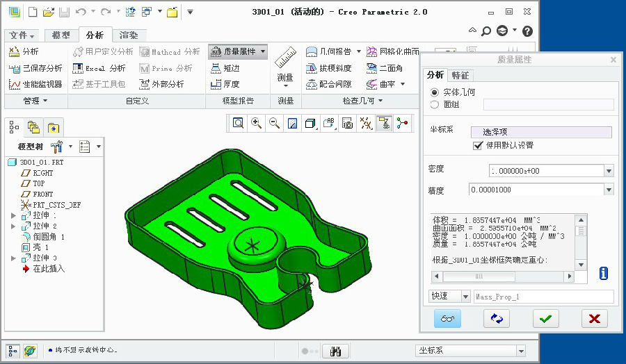Click the zoom in icon
The width and height of the screenshot is (626, 364).
click(x=256, y=123)
